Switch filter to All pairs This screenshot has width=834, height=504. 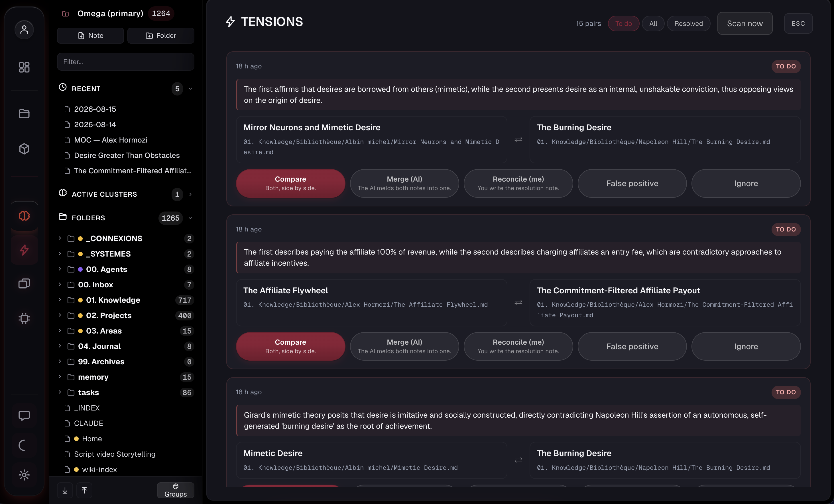tap(653, 24)
